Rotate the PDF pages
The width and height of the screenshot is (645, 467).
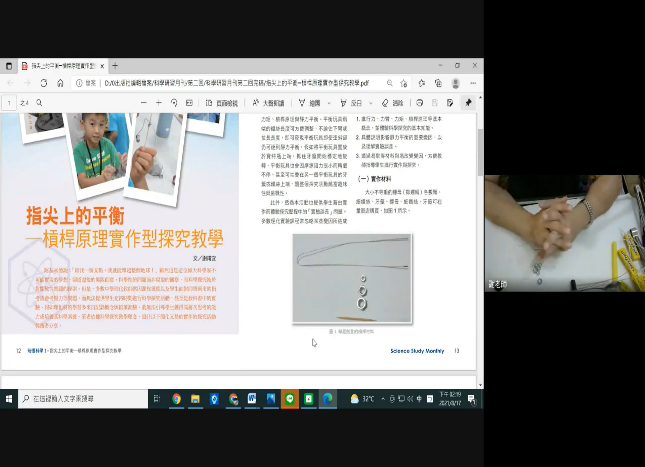click(x=174, y=103)
